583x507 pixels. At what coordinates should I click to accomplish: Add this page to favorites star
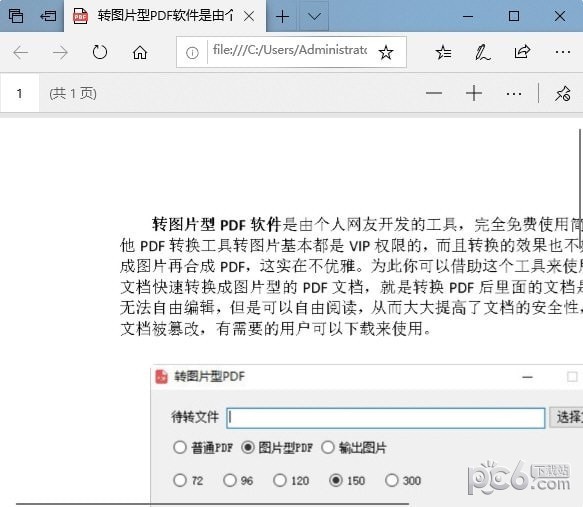point(386,52)
